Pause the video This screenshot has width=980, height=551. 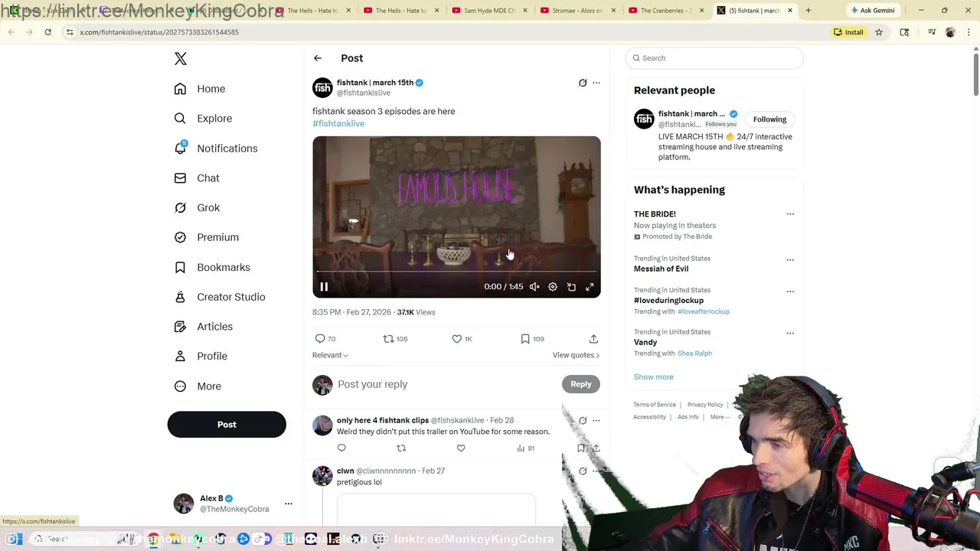[324, 287]
